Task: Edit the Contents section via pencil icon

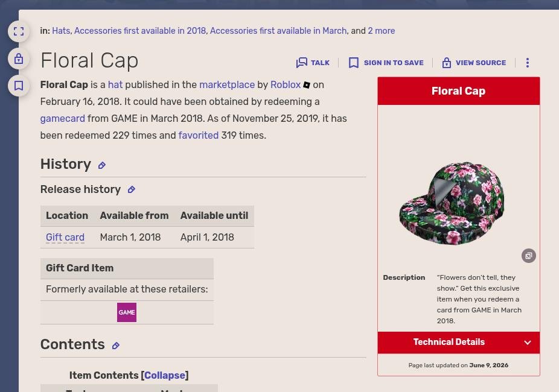Action: point(116,346)
